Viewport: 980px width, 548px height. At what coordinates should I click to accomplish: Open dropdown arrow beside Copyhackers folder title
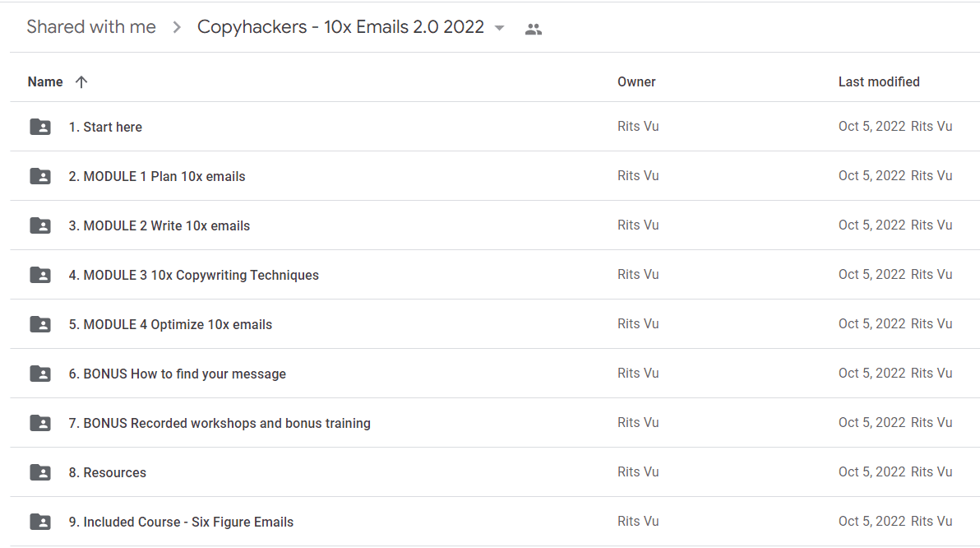point(499,28)
